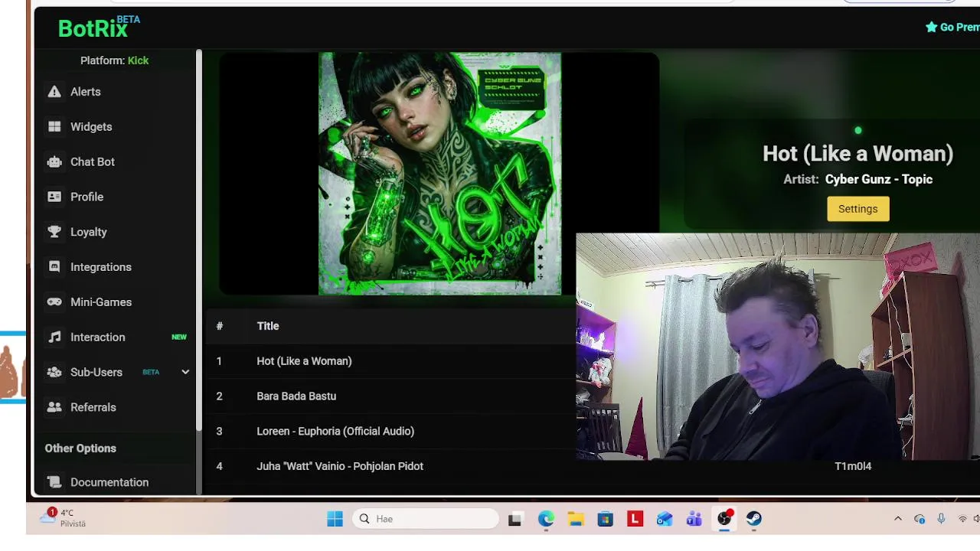Open the Alerts menu item
980x551 pixels.
click(86, 92)
